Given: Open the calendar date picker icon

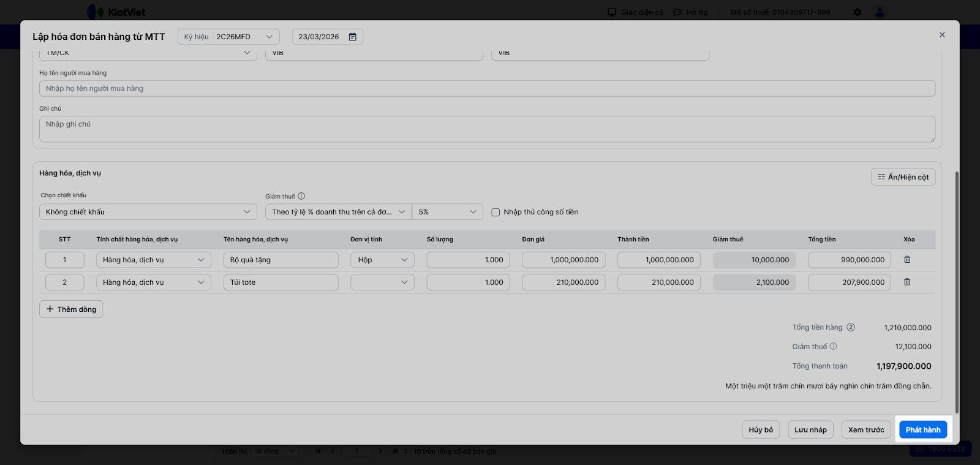Looking at the screenshot, I should [x=353, y=37].
